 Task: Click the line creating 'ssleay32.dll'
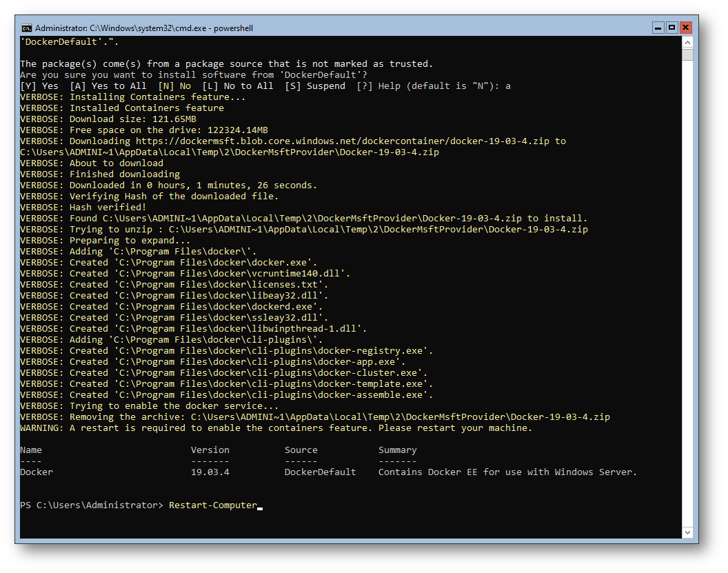[x=174, y=318]
